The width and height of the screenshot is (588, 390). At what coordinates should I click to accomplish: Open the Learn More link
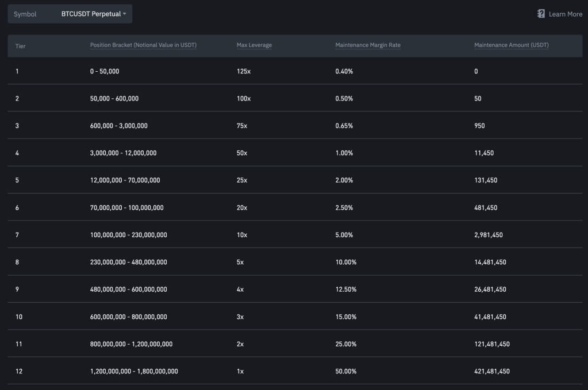click(x=565, y=14)
